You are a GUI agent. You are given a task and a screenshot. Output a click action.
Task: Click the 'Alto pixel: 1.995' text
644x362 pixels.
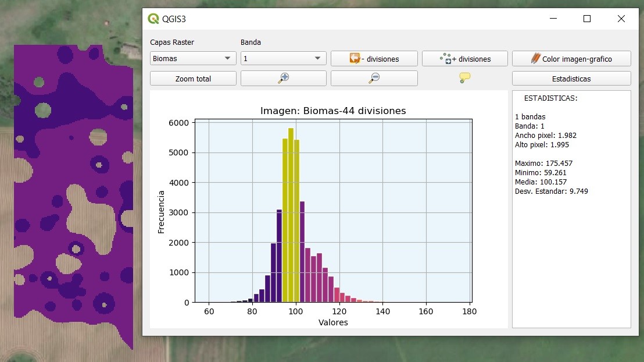click(542, 145)
